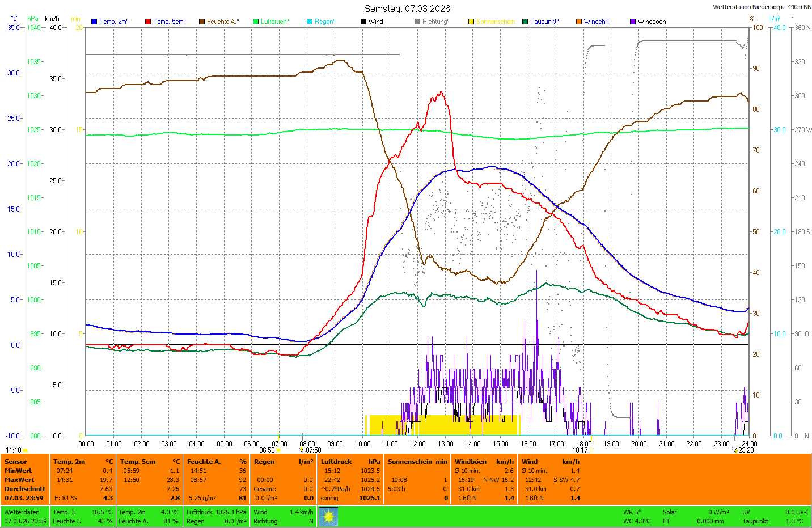This screenshot has width=812, height=528.
Task: Click the chart title Samstag, 07.03.2026
Action: [x=407, y=9]
